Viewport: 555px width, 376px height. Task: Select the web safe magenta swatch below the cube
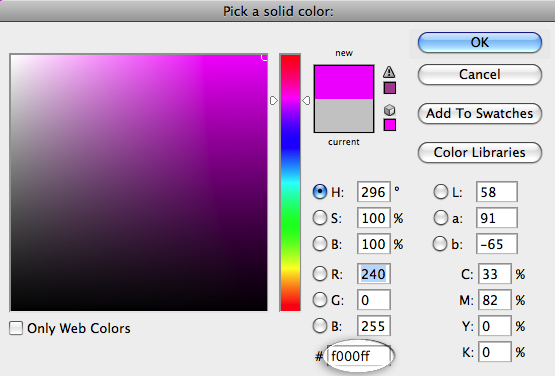coord(390,125)
